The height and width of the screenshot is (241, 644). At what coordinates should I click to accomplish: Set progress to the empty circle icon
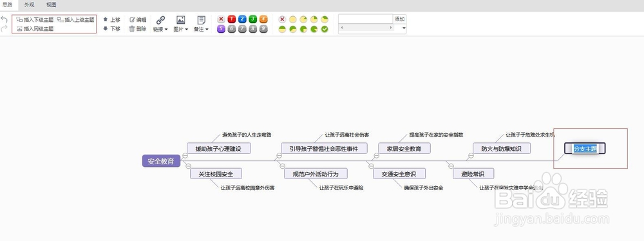(x=293, y=19)
